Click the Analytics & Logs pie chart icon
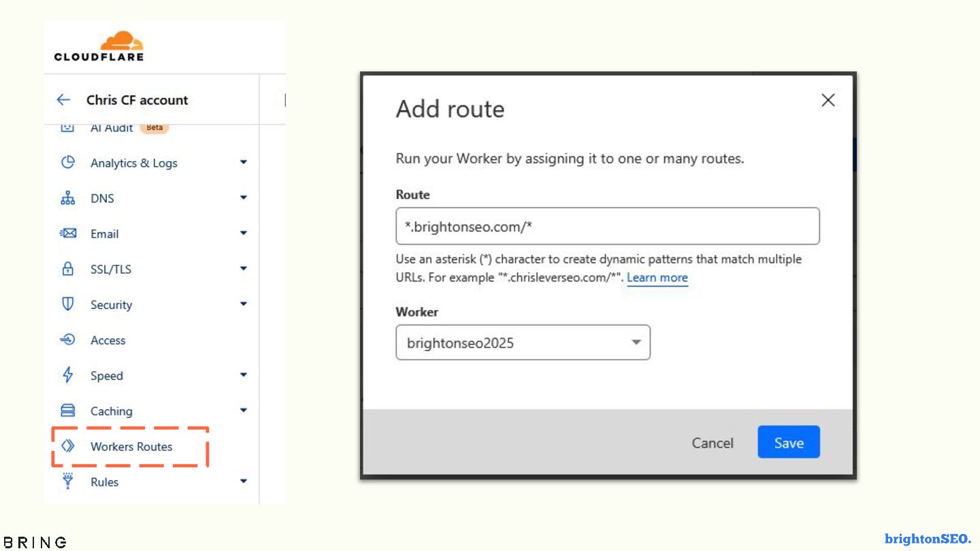This screenshot has height=551, width=980. click(x=67, y=163)
